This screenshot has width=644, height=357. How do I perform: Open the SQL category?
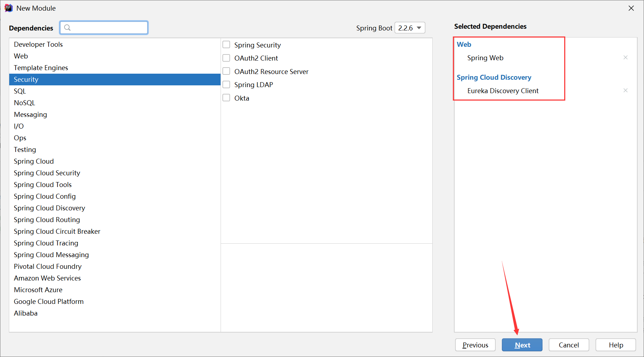click(115, 91)
